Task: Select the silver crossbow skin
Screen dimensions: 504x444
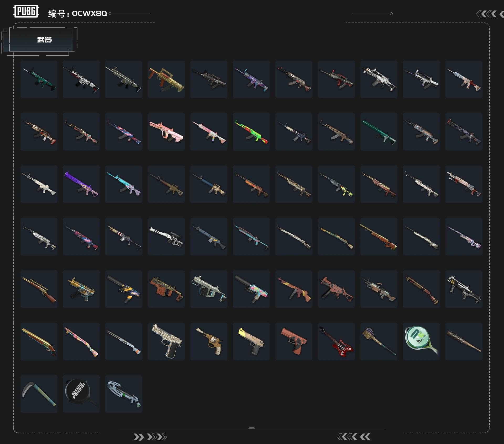Action: point(124,394)
